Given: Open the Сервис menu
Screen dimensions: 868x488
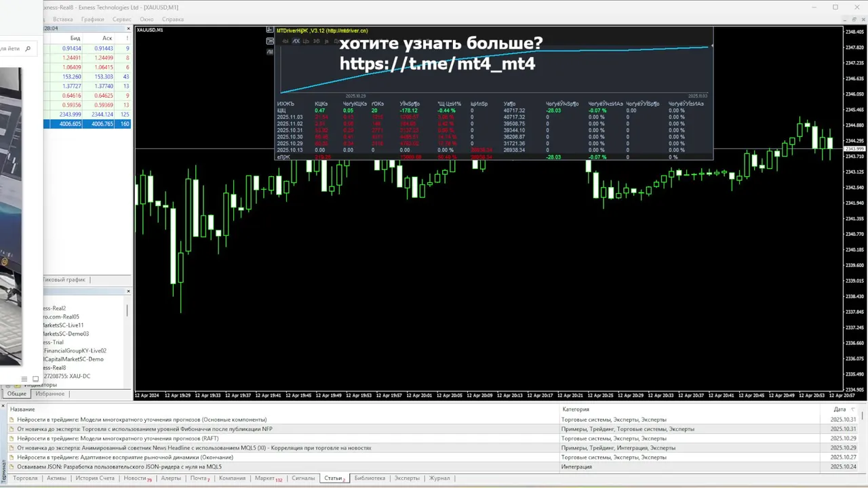Looking at the screenshot, I should click(122, 19).
